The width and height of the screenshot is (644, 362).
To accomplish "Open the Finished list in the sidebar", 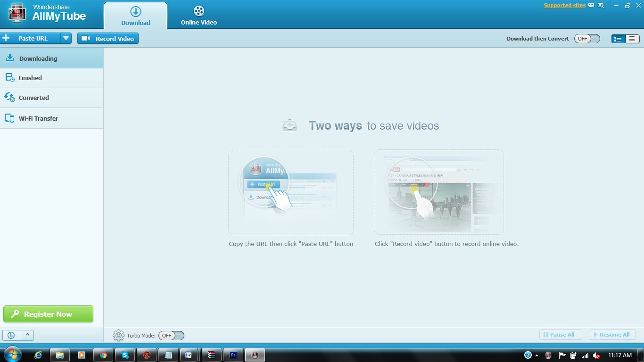I will point(51,78).
